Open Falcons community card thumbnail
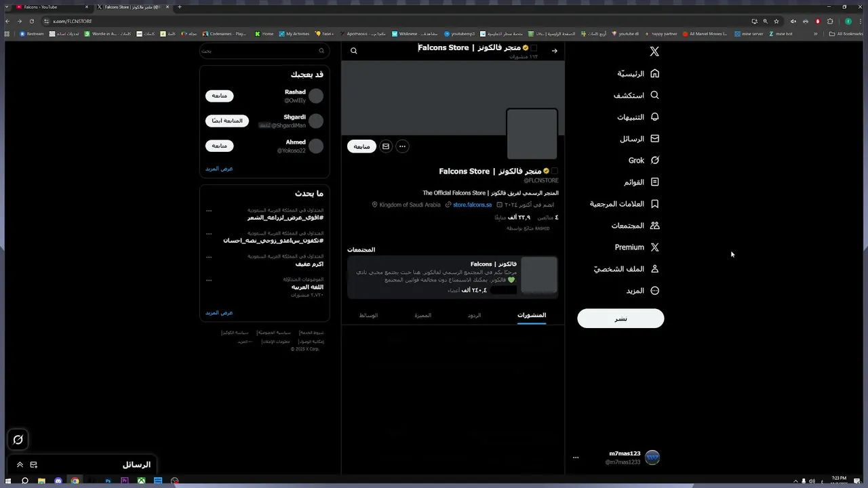 (539, 275)
